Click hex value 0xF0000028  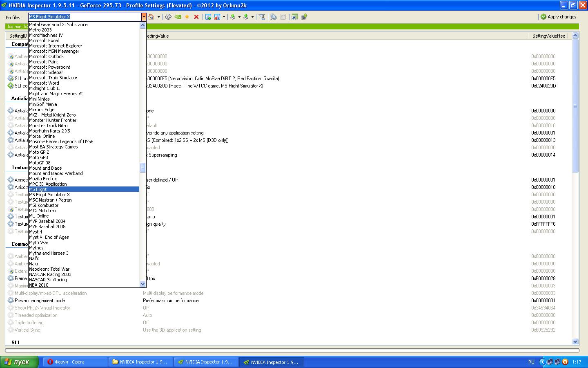coord(543,278)
